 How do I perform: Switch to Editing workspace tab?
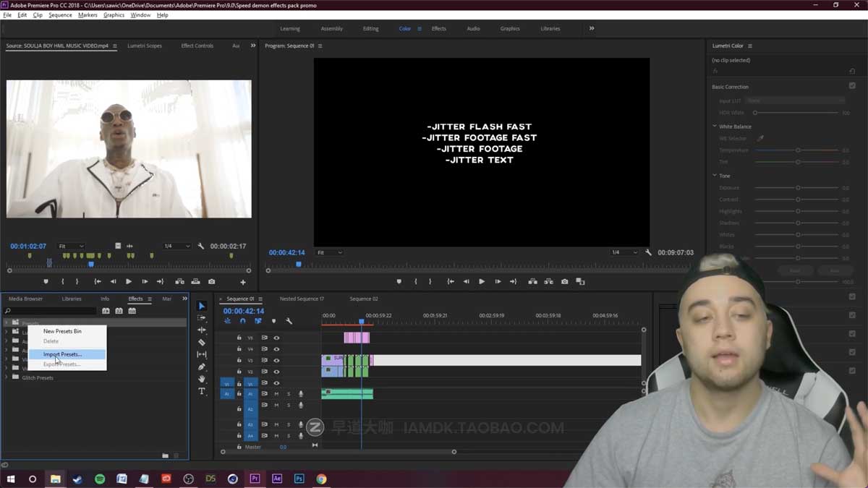tap(371, 29)
